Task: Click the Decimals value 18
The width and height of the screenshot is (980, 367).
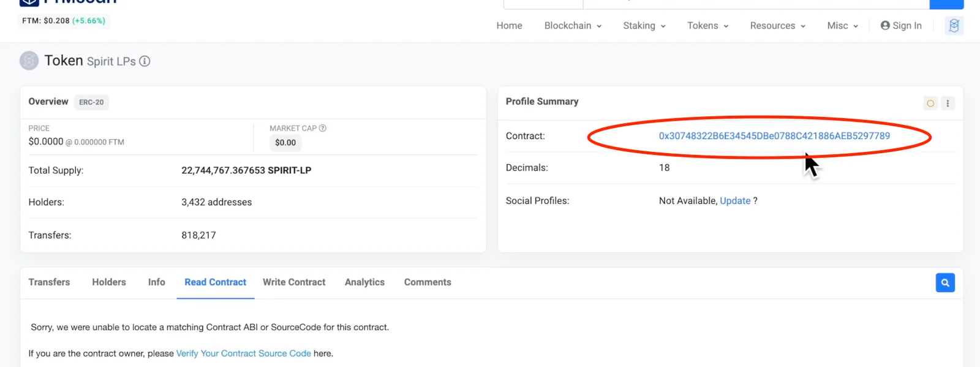Action: pos(664,168)
